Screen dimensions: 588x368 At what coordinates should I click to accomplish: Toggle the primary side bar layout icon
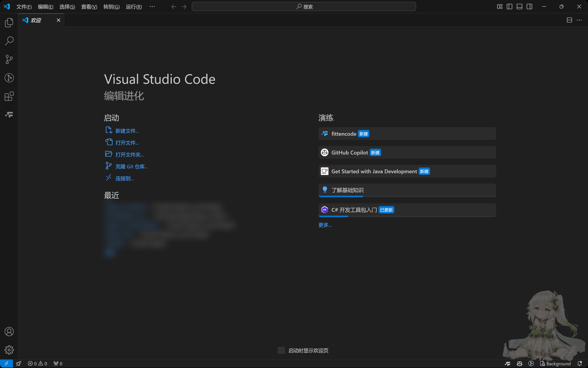pyautogui.click(x=510, y=7)
